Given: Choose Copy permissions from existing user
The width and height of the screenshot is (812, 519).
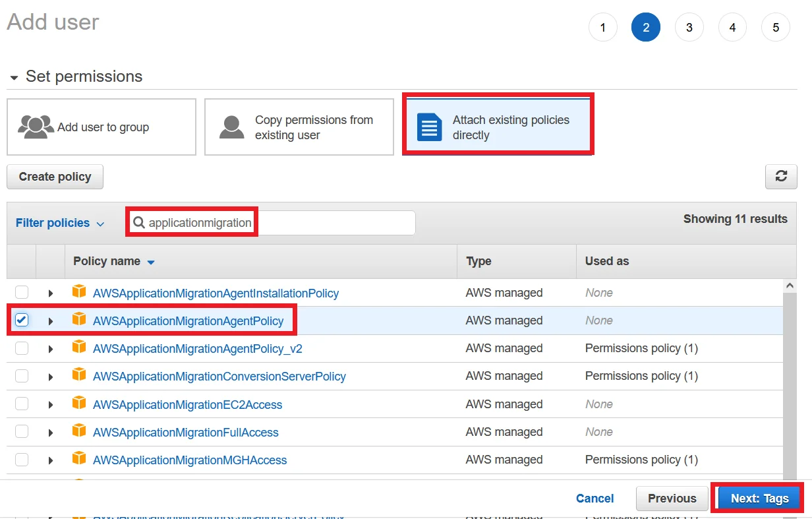Looking at the screenshot, I should point(299,127).
